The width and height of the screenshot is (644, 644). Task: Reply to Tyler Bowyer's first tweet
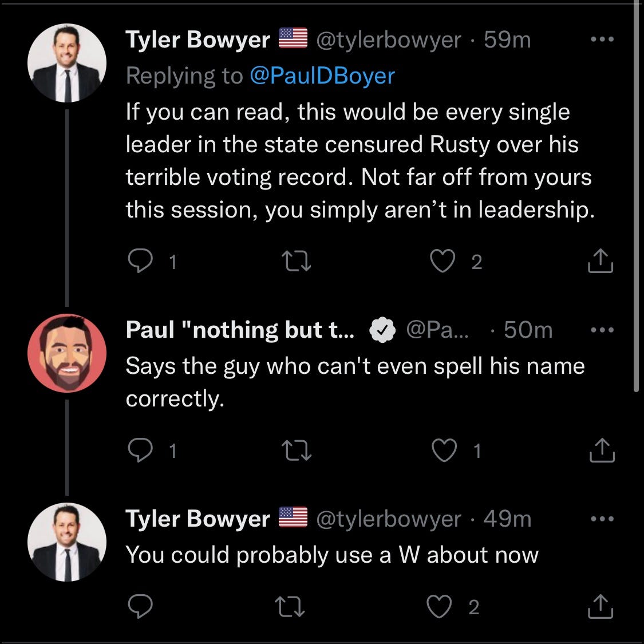[140, 261]
